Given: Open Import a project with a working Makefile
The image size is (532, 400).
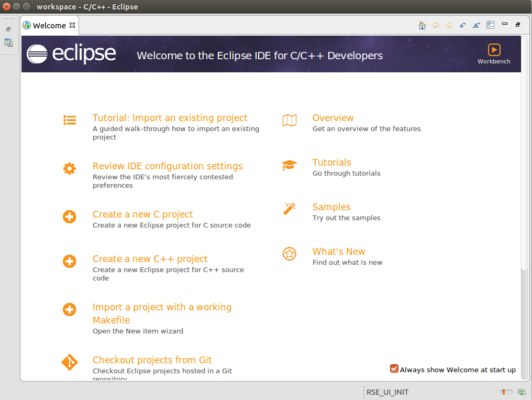Looking at the screenshot, I should [162, 313].
